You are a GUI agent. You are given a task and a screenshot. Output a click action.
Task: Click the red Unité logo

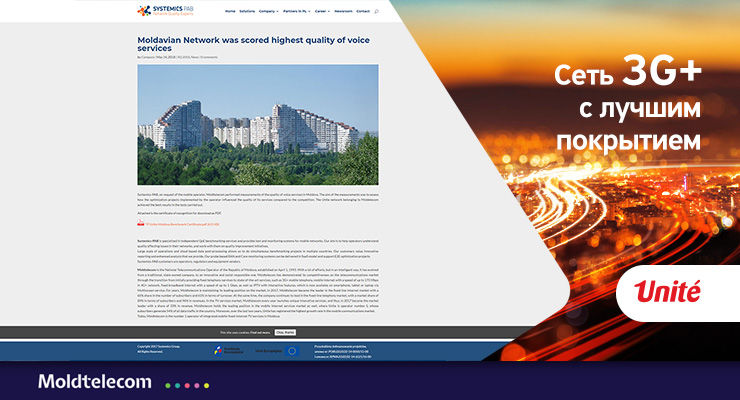(667, 292)
